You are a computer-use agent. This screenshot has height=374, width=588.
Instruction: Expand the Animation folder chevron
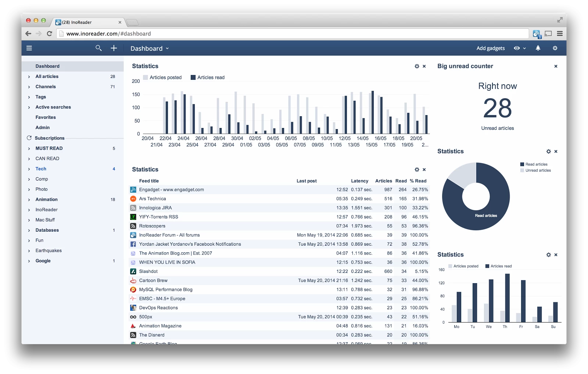[29, 200]
